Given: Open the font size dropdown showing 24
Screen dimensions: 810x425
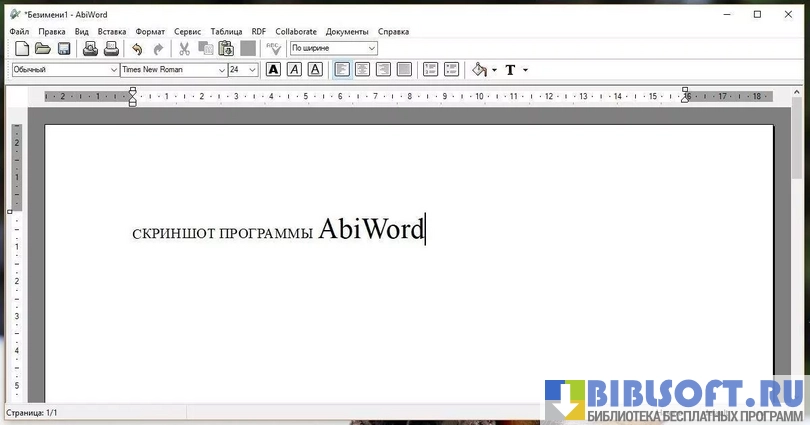Looking at the screenshot, I should pyautogui.click(x=252, y=70).
